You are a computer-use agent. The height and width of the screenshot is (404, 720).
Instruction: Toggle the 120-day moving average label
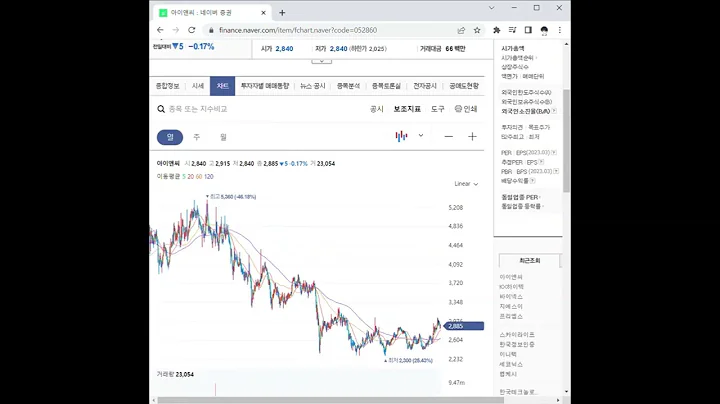click(209, 176)
